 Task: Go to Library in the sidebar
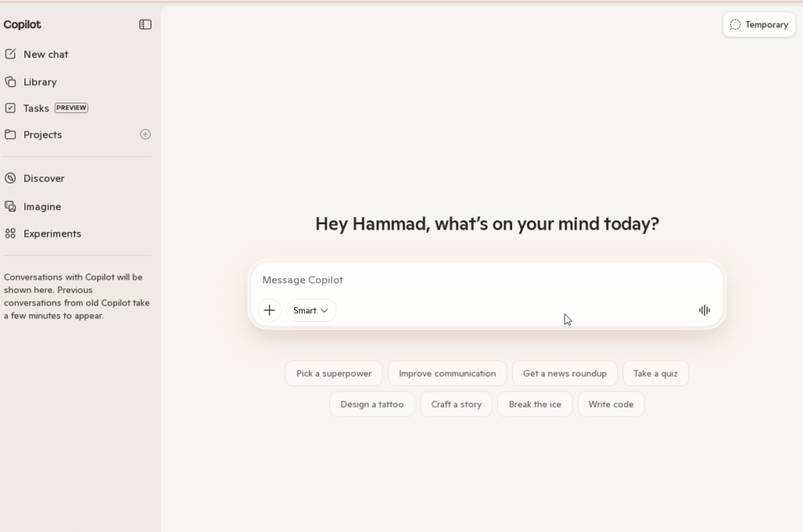pos(40,81)
